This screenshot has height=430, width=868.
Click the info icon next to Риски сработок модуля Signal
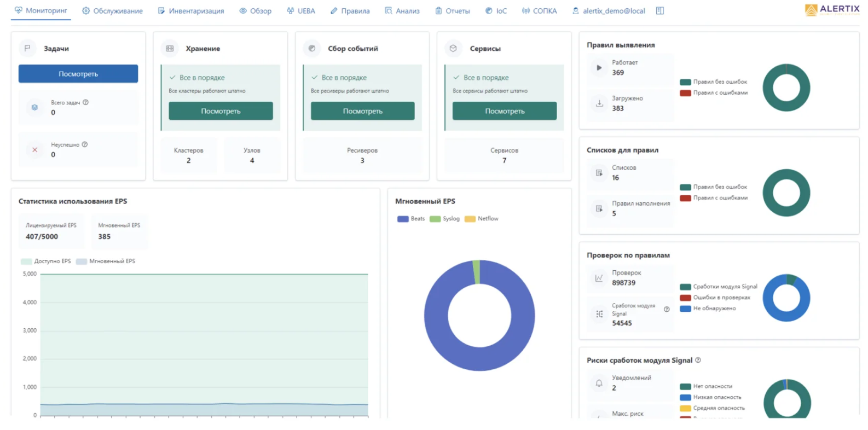coord(698,360)
